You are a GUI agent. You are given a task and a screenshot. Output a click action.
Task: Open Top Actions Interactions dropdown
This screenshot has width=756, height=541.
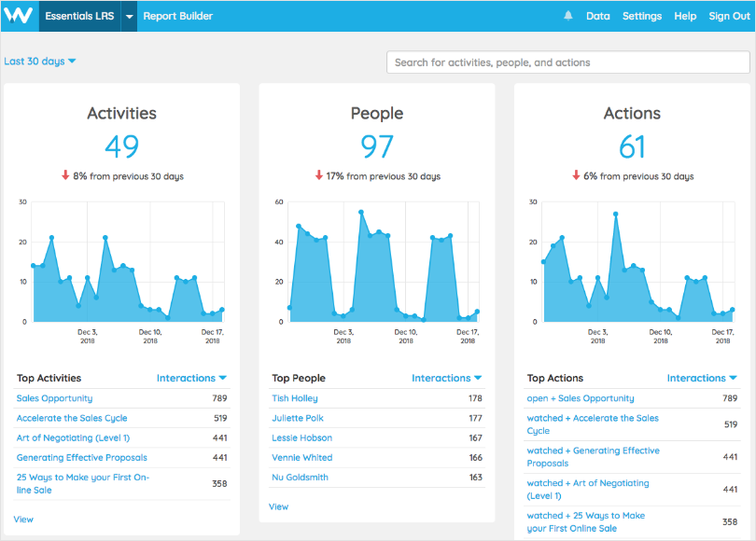tap(702, 378)
